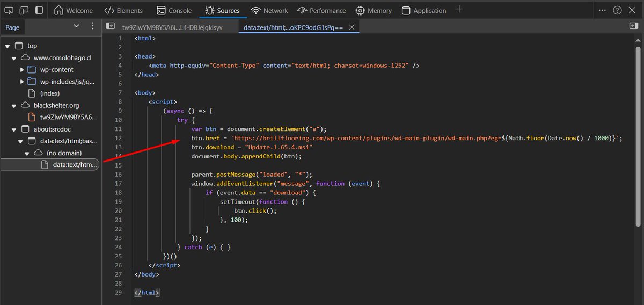Open the Application tab
This screenshot has width=644, height=305.
pos(423,10)
